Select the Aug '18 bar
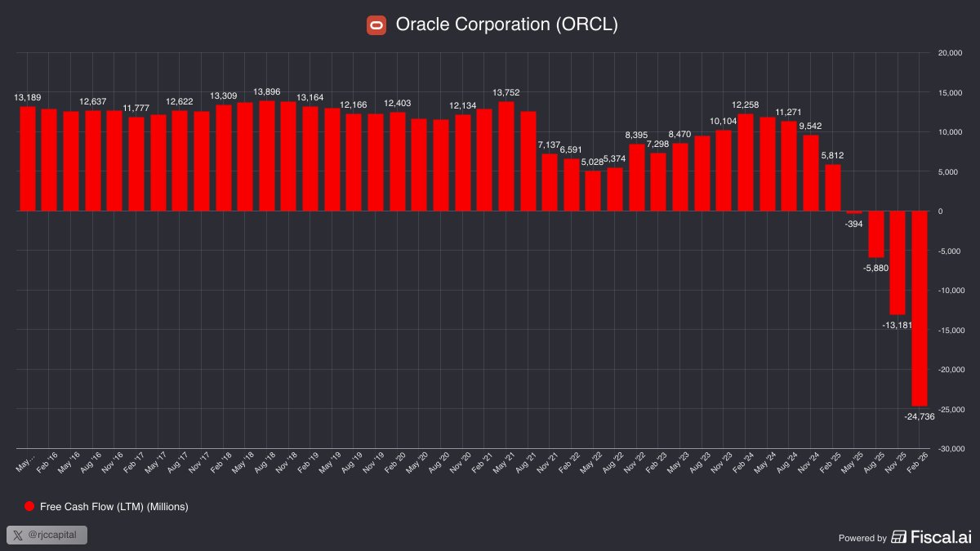Image resolution: width=980 pixels, height=551 pixels. (x=267, y=156)
